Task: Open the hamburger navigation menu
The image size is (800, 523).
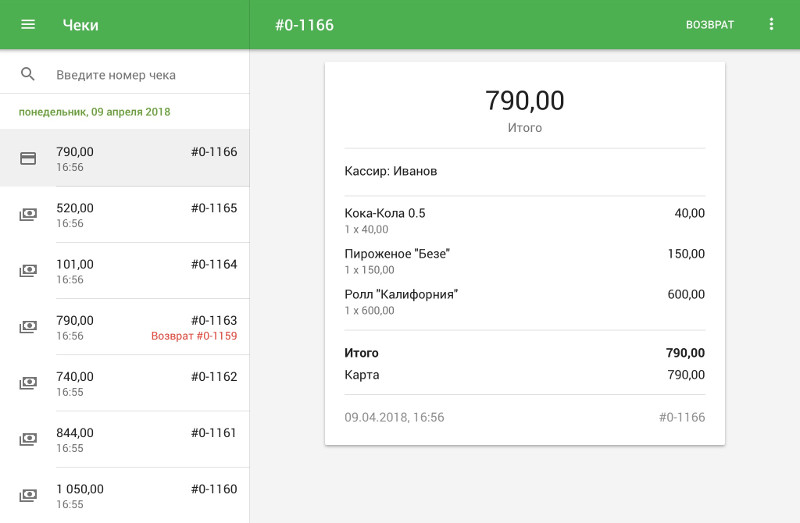Action: [x=28, y=24]
